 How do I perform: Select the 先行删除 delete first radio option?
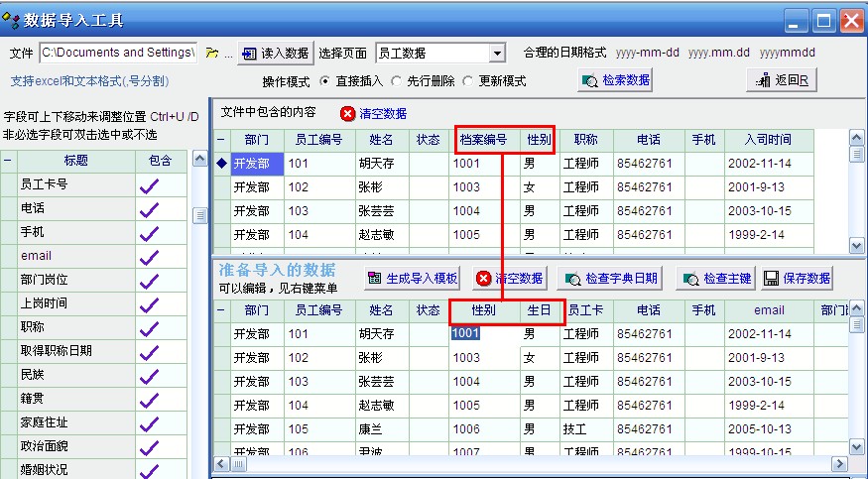(397, 81)
